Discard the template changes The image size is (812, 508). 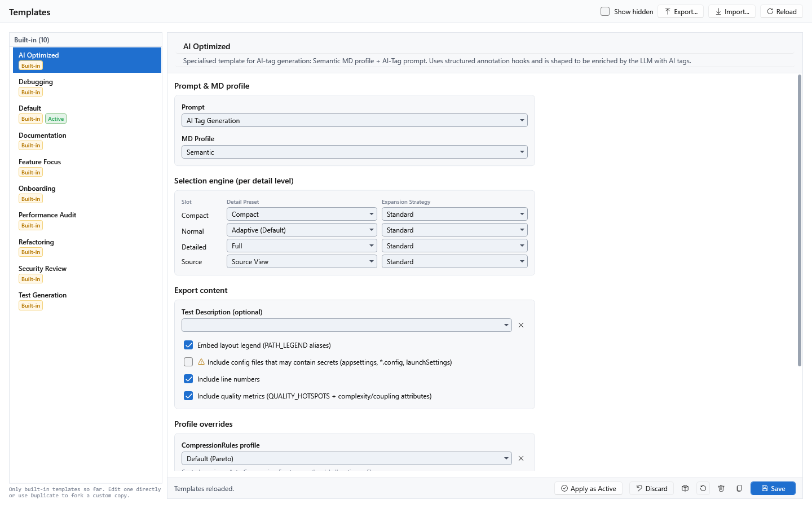coord(651,488)
